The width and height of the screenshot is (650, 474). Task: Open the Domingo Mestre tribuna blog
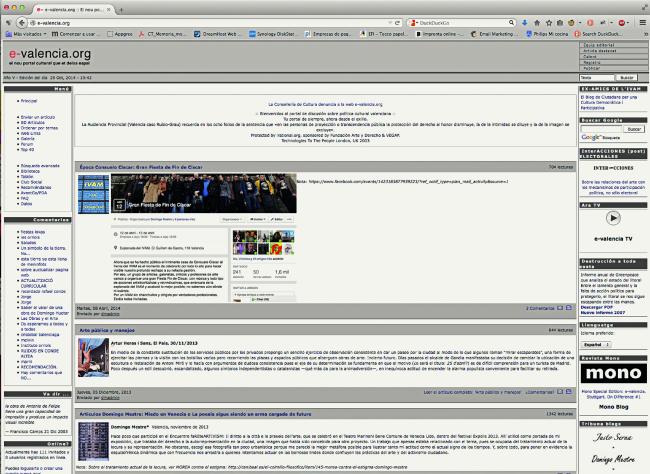[613, 459]
